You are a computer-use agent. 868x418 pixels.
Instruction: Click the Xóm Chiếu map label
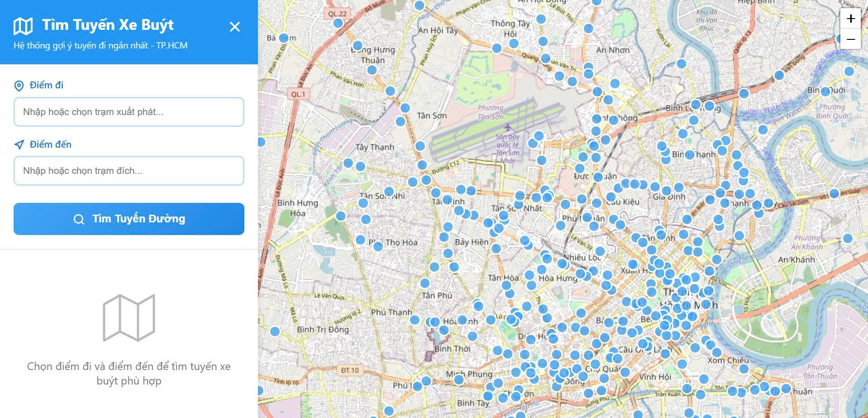pyautogui.click(x=728, y=360)
